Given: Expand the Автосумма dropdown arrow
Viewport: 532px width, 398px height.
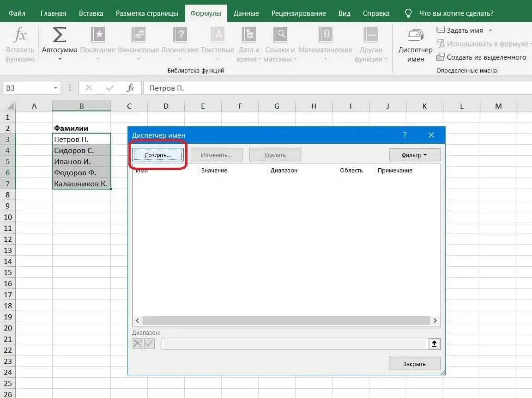Looking at the screenshot, I should click(x=60, y=59).
